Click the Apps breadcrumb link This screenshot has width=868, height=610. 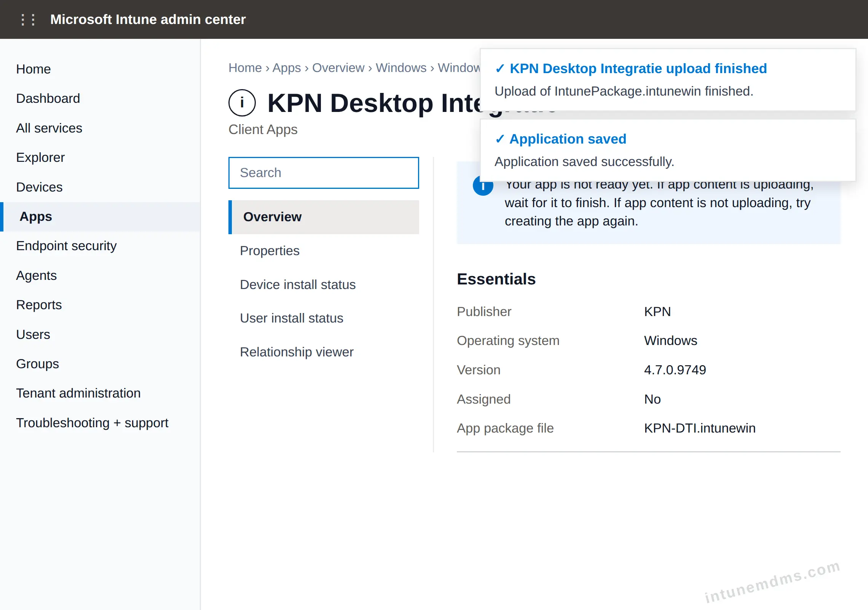pyautogui.click(x=287, y=68)
